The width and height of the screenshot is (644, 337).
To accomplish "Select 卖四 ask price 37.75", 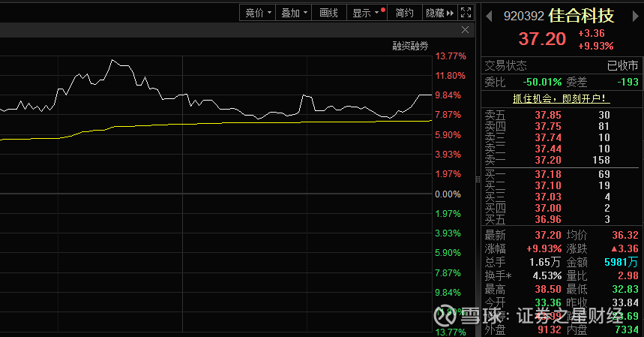I will tap(548, 126).
